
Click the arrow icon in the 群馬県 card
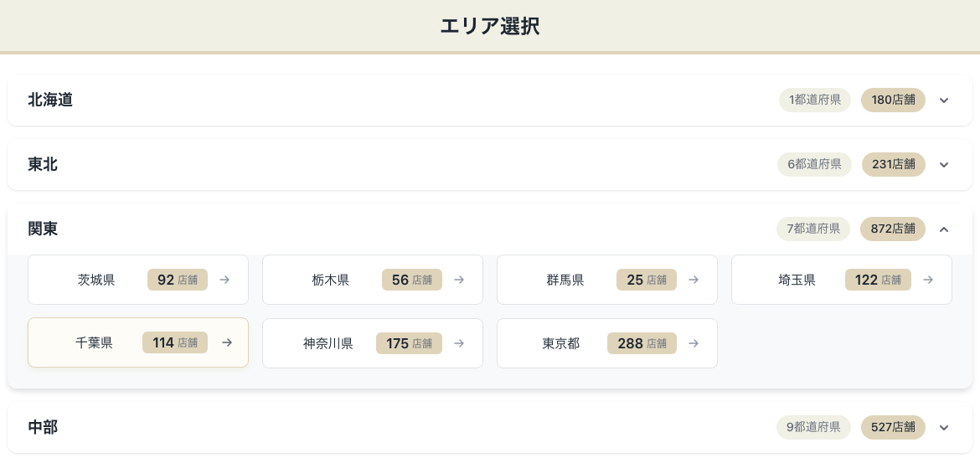(694, 280)
